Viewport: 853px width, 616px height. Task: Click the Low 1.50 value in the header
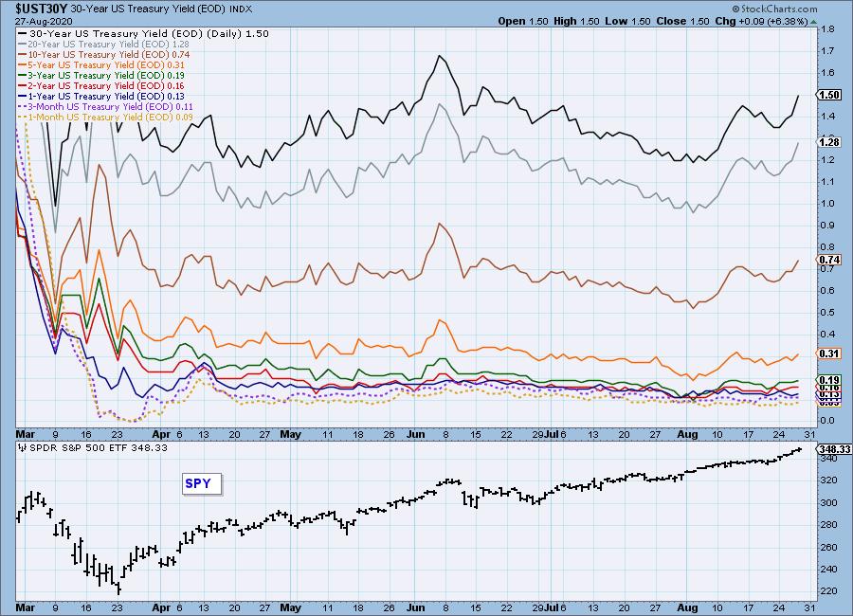[627, 21]
